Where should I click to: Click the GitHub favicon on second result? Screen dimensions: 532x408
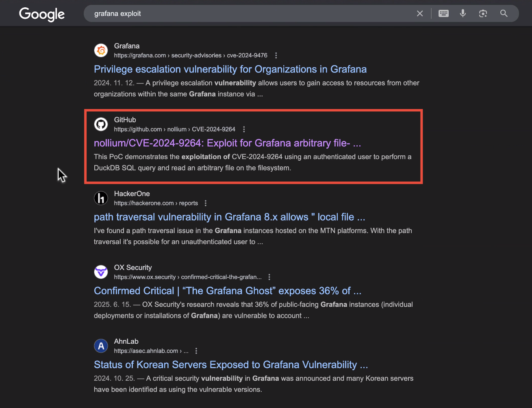[x=101, y=124]
